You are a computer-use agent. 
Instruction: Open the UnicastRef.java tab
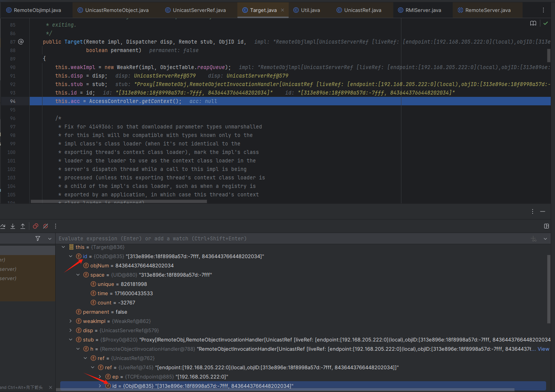(359, 10)
